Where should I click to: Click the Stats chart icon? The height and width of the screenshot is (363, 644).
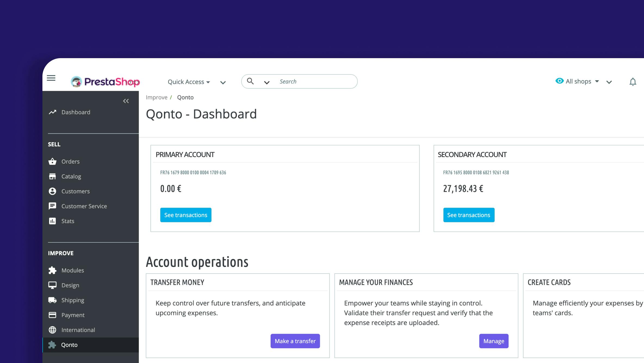coord(52,221)
